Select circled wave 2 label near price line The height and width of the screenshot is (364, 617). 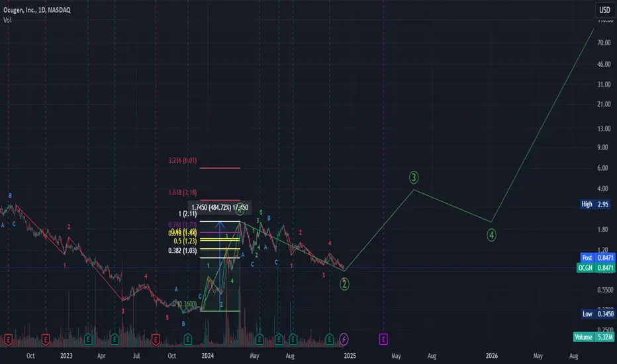pos(344,284)
